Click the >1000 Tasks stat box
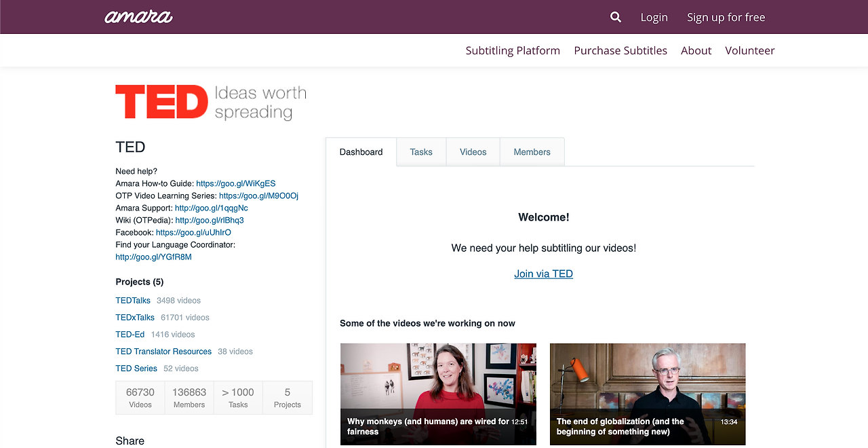This screenshot has height=448, width=868. pos(238,398)
